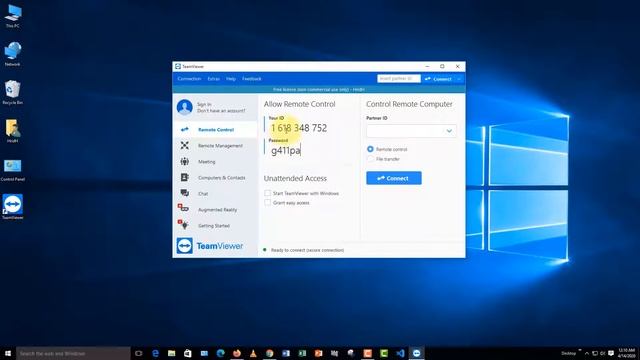Open the Remote Control sidebar section
Screen dimensions: 640x360
(216, 130)
